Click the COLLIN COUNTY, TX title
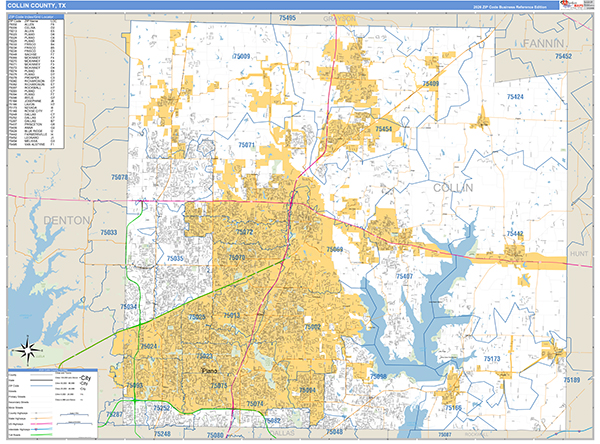The image size is (600, 444). [x=37, y=5]
